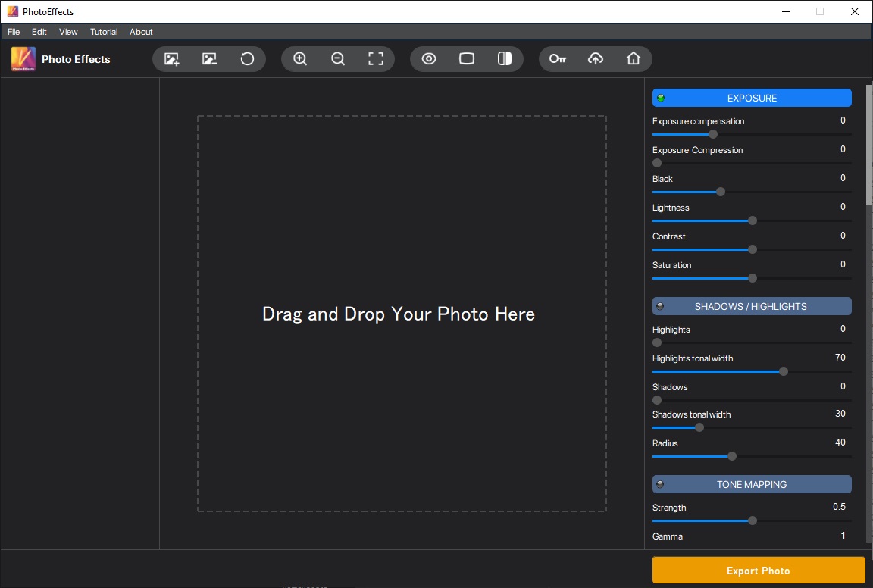Click the Black slider handle

click(721, 192)
